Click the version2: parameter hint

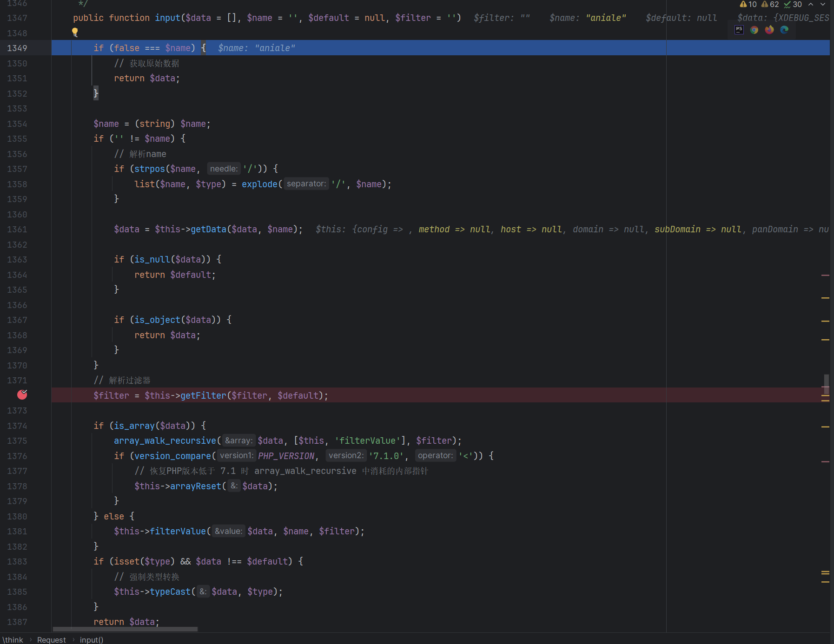(x=346, y=455)
